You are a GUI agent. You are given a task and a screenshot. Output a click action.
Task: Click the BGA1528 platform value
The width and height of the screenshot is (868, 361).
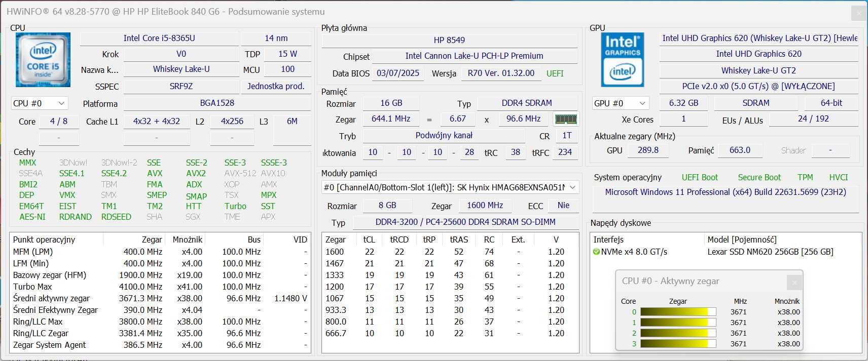click(217, 103)
